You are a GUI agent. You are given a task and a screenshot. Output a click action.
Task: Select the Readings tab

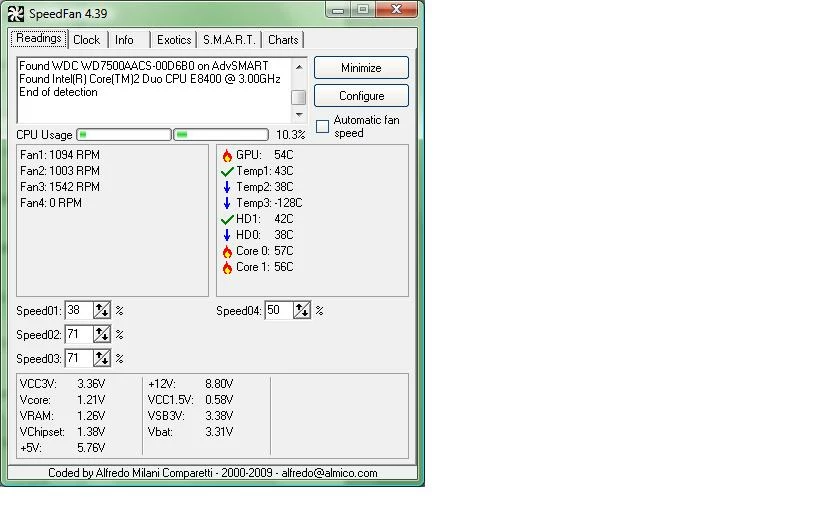click(39, 39)
